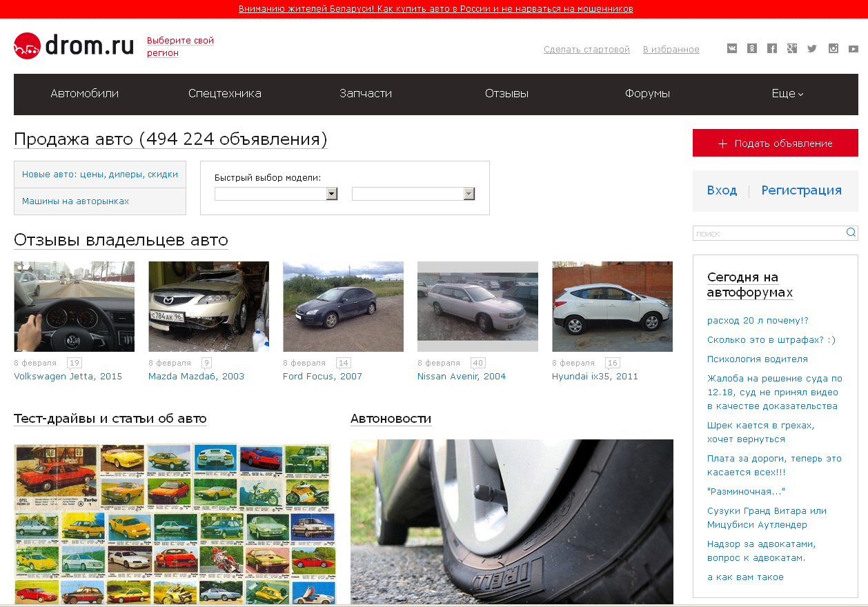Viewport: 868px width, 607px height.
Task: Click the Регистрация link
Action: pyautogui.click(x=802, y=190)
